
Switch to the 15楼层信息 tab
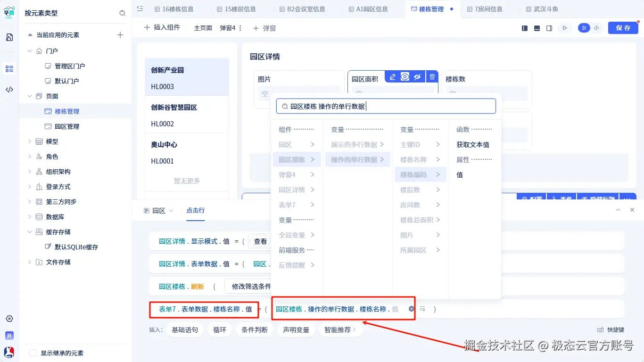(236, 9)
